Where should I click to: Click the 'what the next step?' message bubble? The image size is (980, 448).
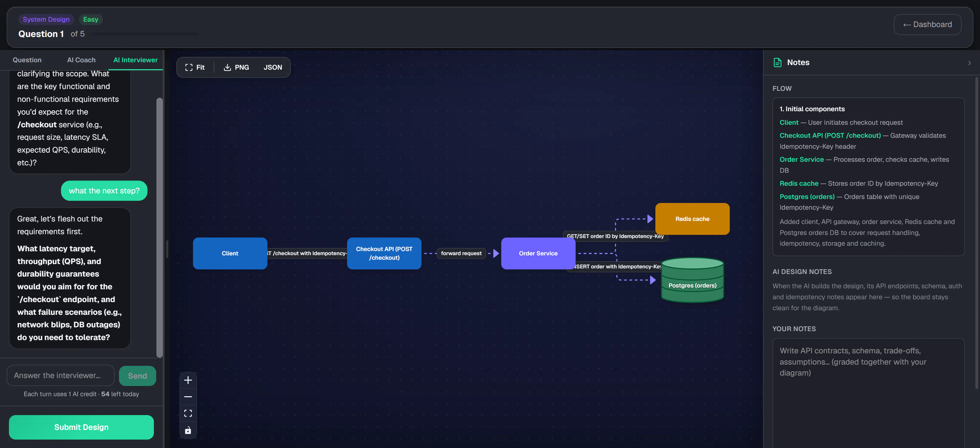tap(104, 191)
